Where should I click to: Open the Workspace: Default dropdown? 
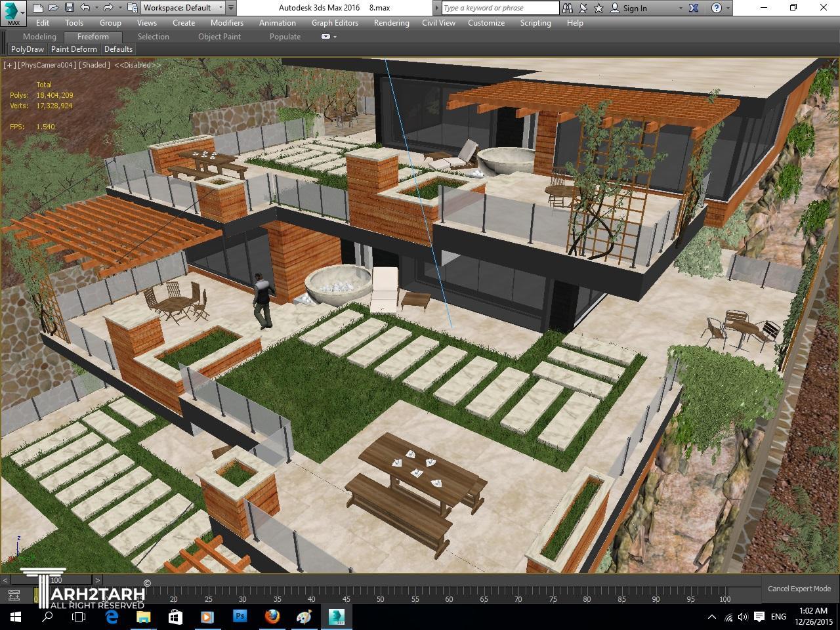(183, 8)
